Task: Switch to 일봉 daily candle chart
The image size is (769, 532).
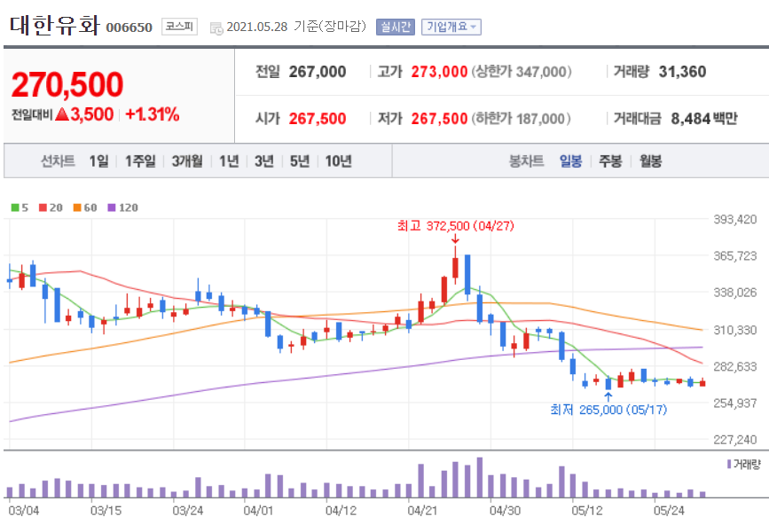Action: tap(570, 160)
